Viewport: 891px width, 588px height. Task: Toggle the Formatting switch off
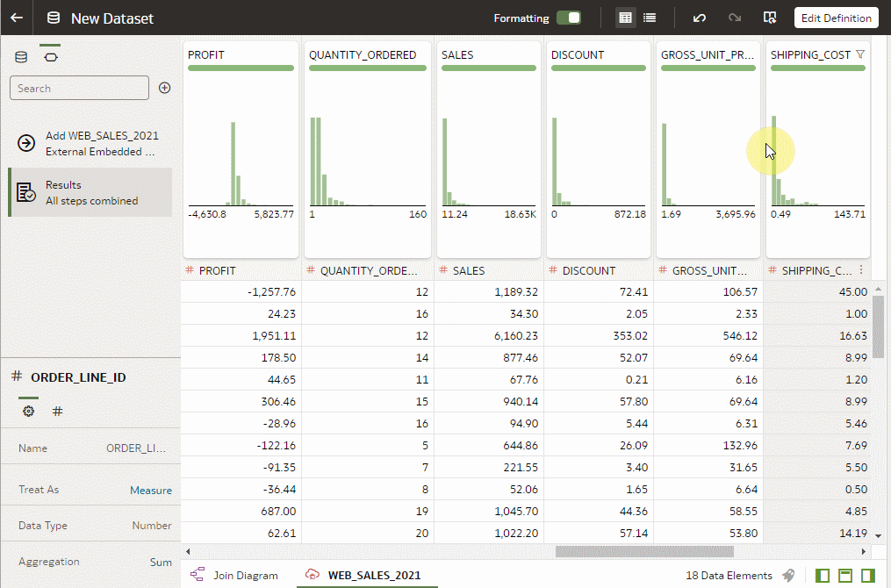coord(569,18)
